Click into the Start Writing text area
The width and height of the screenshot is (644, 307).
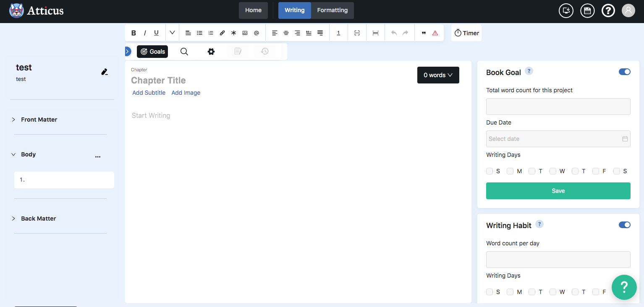click(x=151, y=115)
